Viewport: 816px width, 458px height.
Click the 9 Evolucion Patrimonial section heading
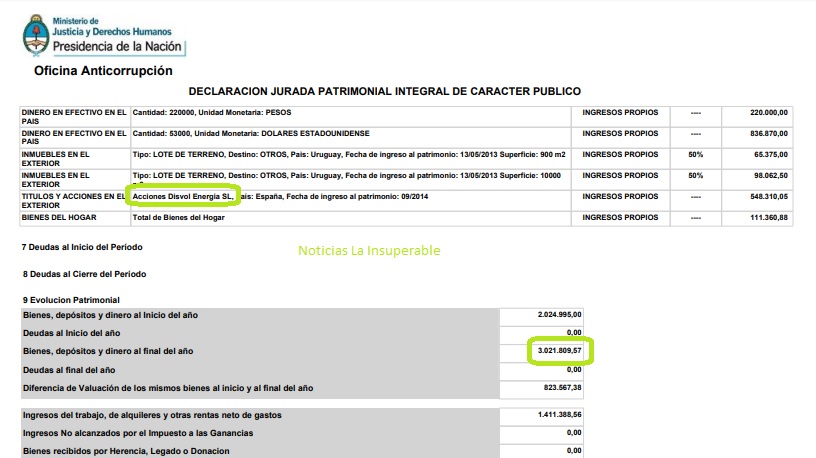pos(71,300)
